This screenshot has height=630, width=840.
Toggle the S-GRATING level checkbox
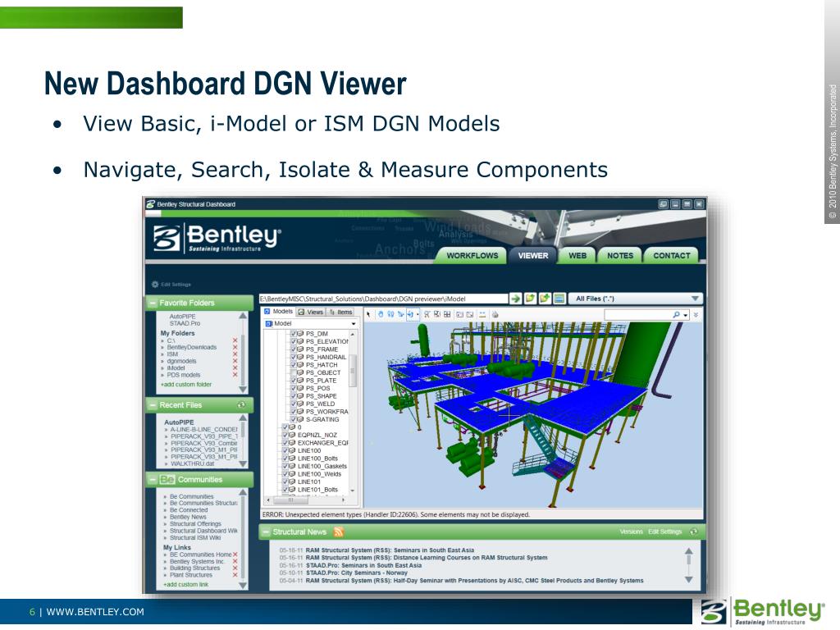click(294, 419)
